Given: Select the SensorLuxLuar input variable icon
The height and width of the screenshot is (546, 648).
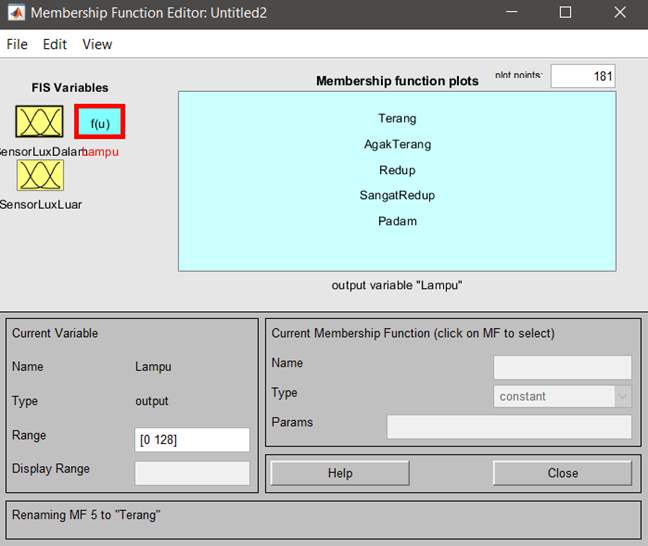Looking at the screenshot, I should (x=40, y=175).
